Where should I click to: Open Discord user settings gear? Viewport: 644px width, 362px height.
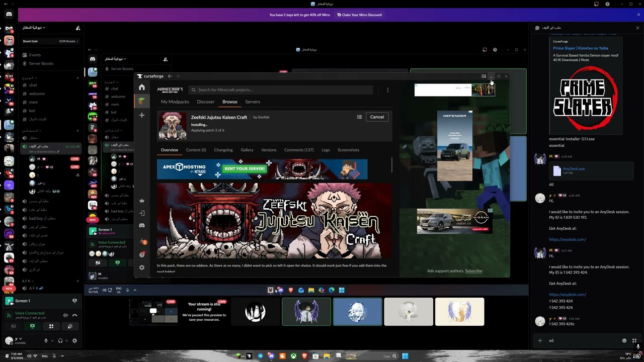tap(74, 340)
